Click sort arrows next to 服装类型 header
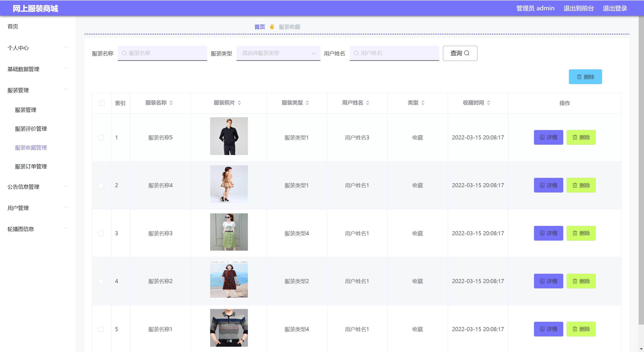 click(307, 103)
